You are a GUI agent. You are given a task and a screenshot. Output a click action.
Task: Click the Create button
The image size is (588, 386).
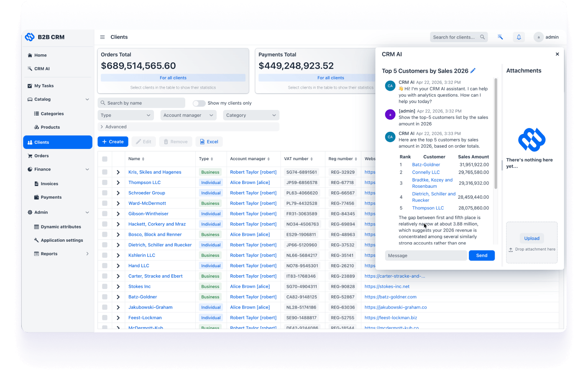click(x=113, y=142)
